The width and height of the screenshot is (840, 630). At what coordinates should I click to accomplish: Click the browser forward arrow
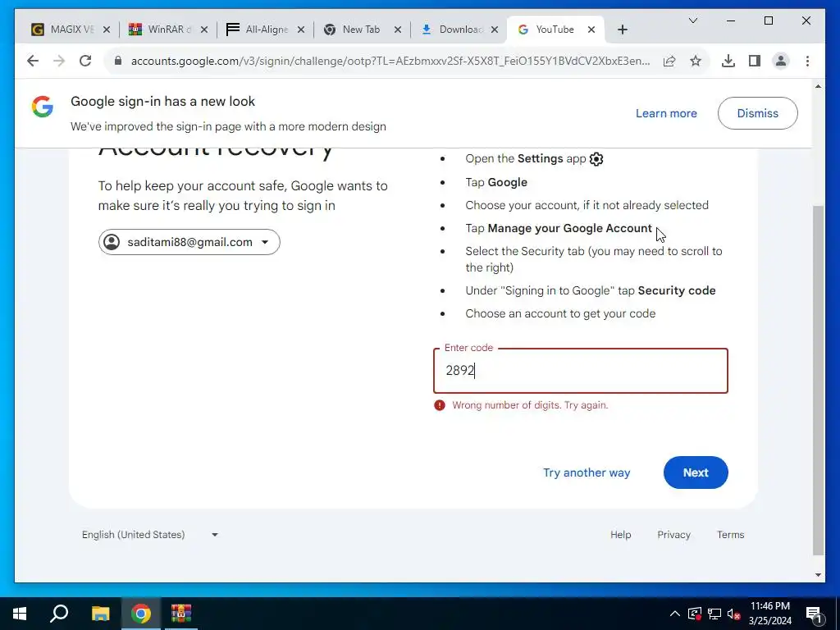click(59, 61)
